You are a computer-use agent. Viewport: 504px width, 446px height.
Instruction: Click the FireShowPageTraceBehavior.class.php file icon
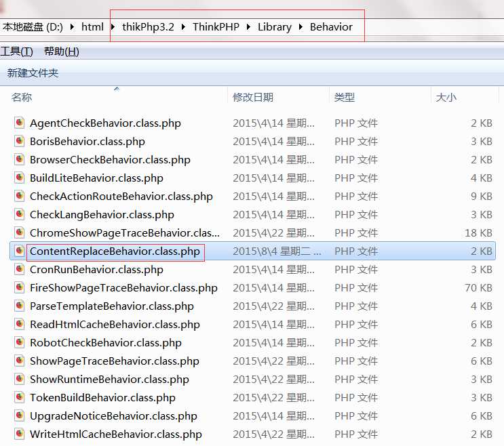point(19,287)
